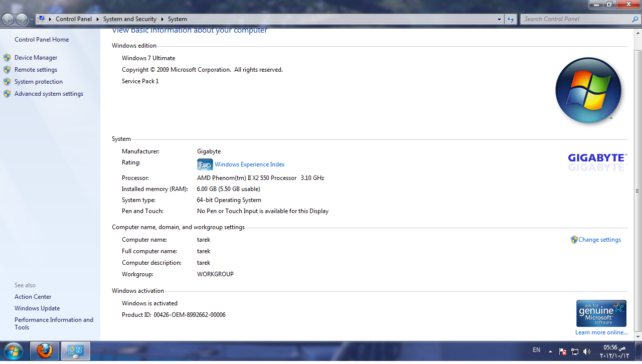The width and height of the screenshot is (642, 364).
Task: Expand the arrow after System and Security
Action: [162, 19]
